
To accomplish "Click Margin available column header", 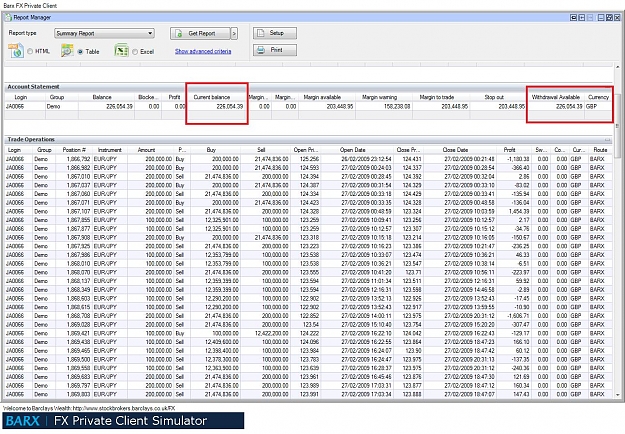I will pyautogui.click(x=322, y=97).
